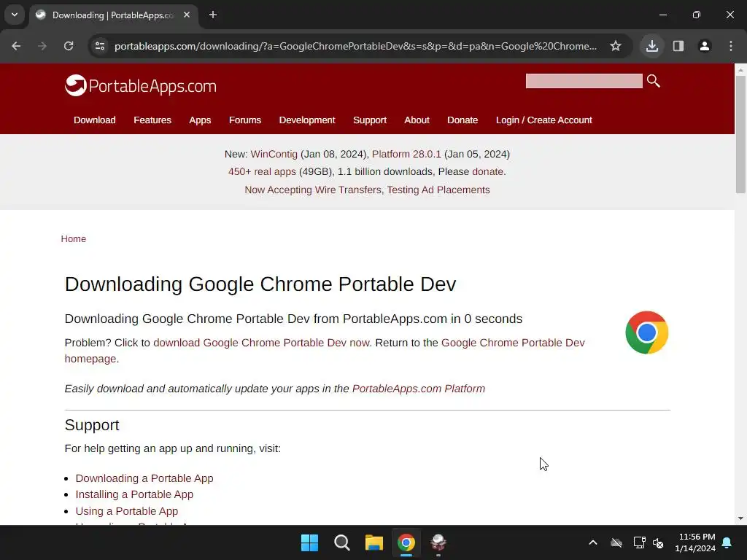Click the site search magnifier icon
The image size is (747, 560).
click(x=654, y=81)
